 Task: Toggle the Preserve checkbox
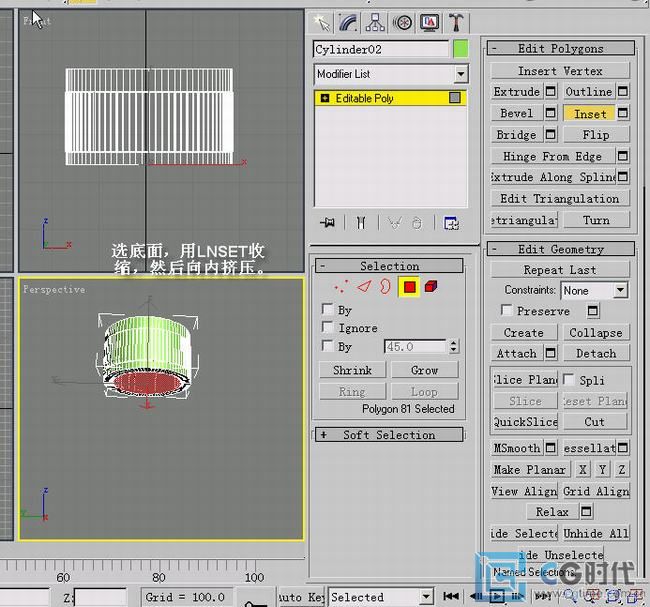pyautogui.click(x=506, y=310)
